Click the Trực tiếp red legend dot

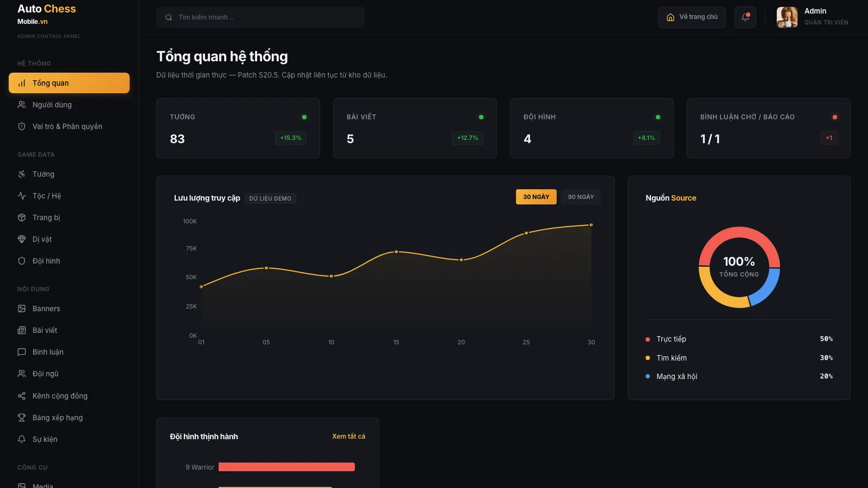(x=648, y=339)
